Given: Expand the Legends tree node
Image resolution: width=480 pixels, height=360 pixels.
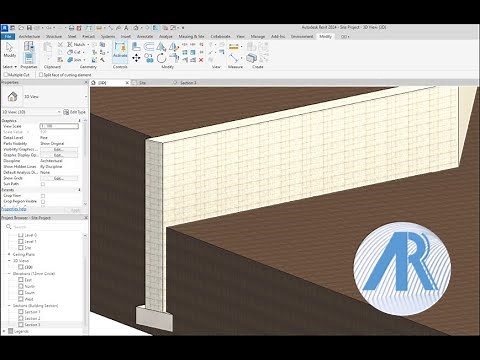Looking at the screenshot, I should (4, 331).
